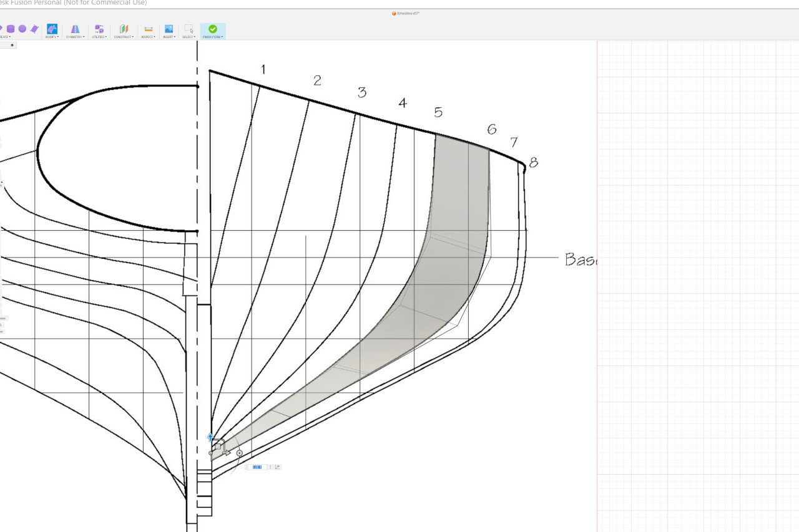Open the Insert dropdown menu

tap(169, 37)
